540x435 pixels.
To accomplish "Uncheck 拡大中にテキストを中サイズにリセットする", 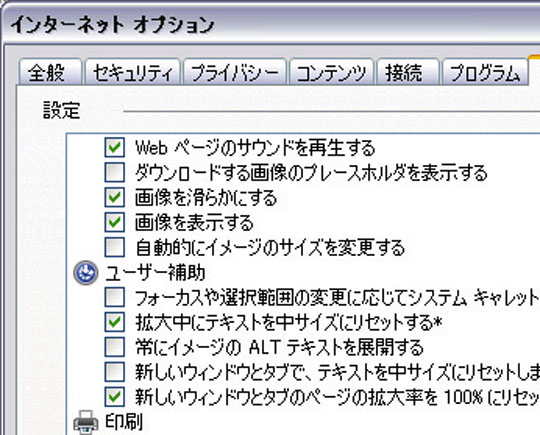I will pos(115,322).
